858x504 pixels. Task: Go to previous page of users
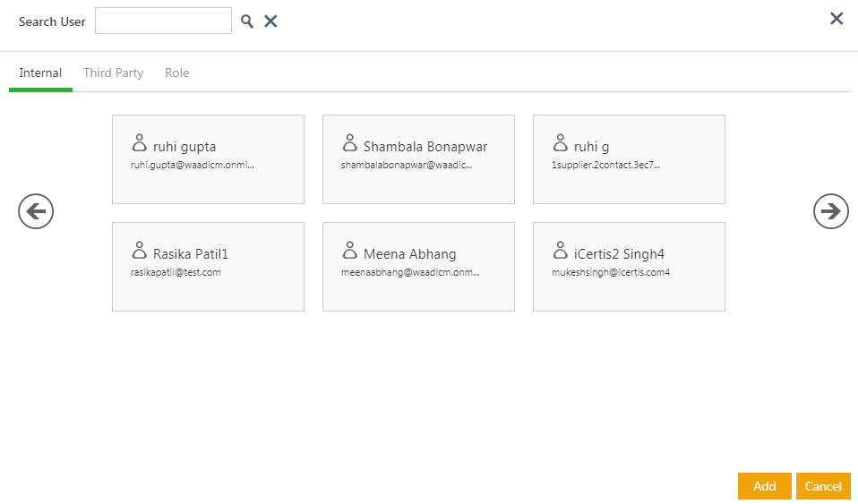click(x=36, y=211)
